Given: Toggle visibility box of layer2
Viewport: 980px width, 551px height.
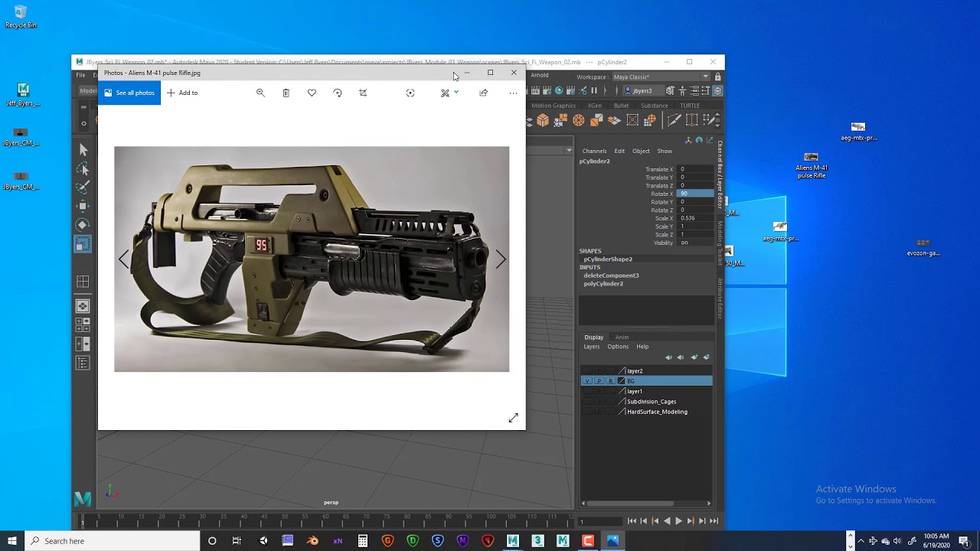Looking at the screenshot, I should [587, 371].
